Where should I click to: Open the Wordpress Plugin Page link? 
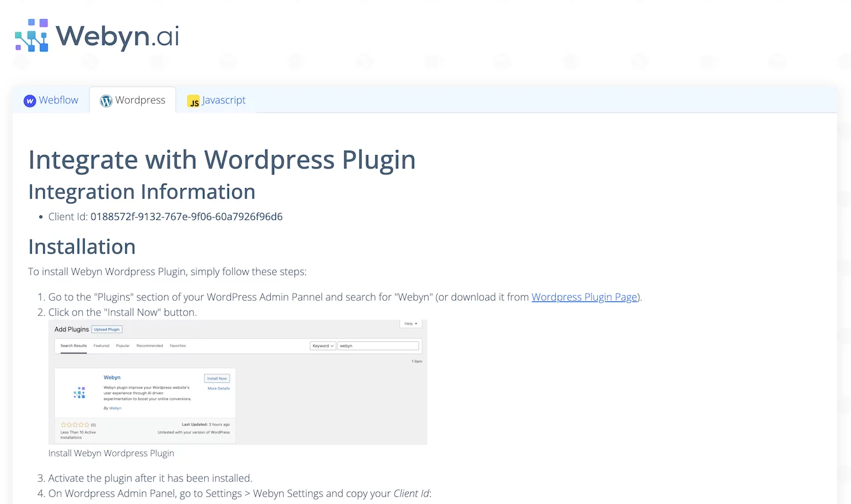point(585,297)
